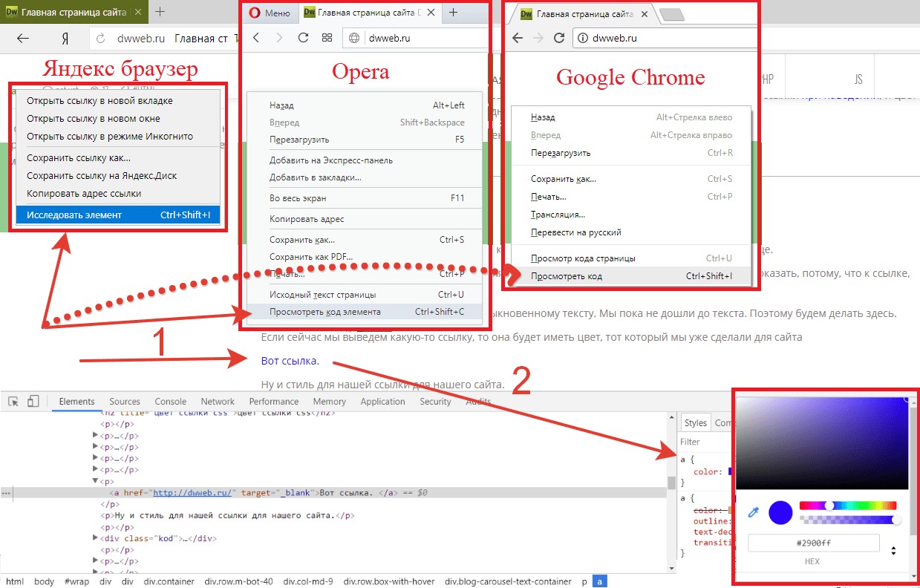The width and height of the screenshot is (920, 588).
Task: Open the Memory tab in DevTools
Action: [330, 402]
